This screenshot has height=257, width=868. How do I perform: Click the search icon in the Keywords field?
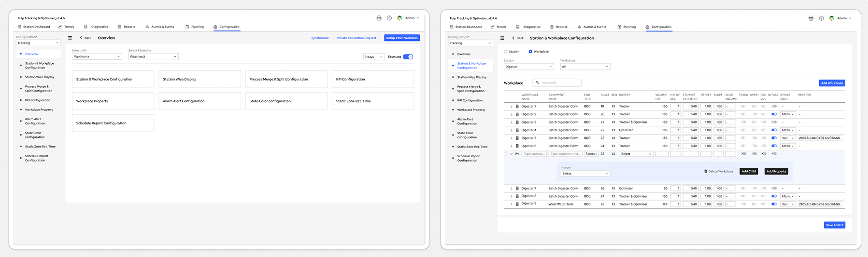pos(537,83)
